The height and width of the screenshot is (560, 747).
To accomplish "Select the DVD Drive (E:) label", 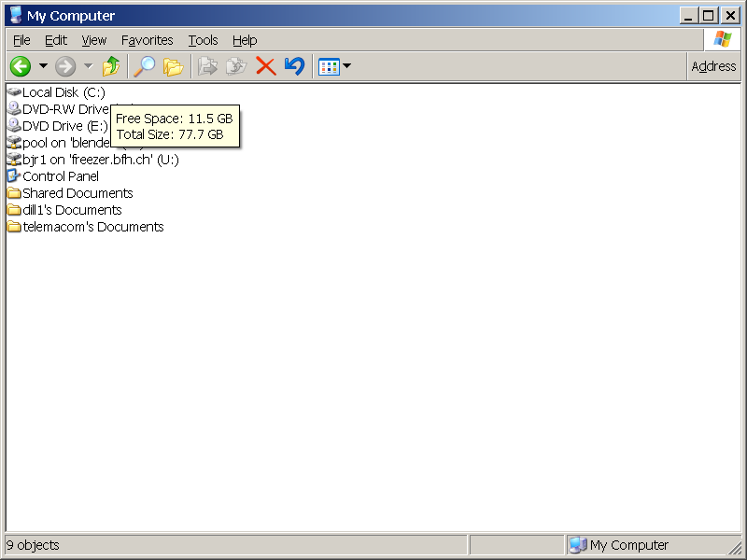I will tap(65, 126).
